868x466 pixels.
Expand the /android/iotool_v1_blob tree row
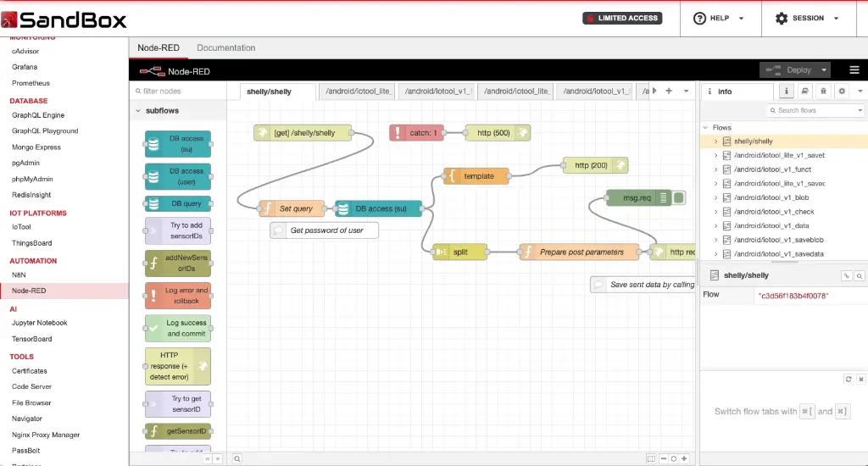click(716, 197)
